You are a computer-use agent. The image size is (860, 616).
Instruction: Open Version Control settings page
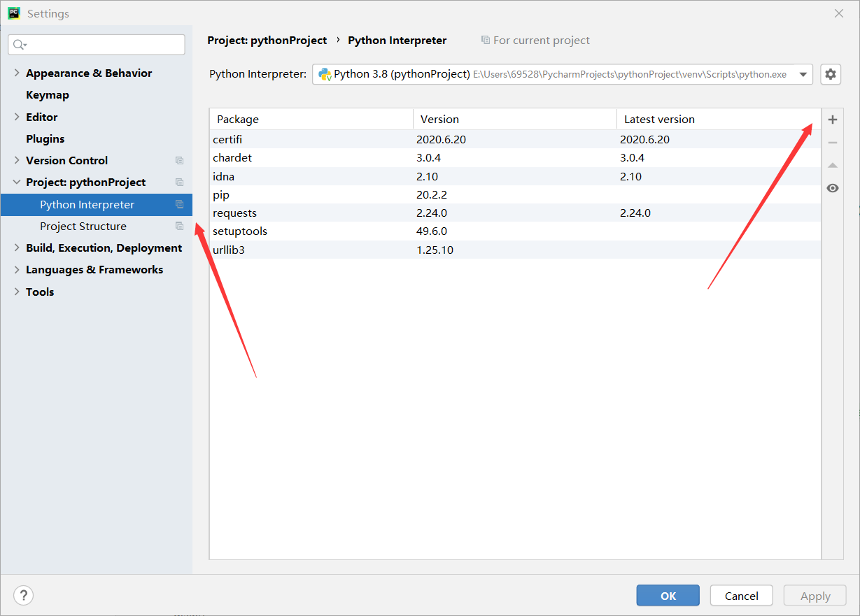[67, 161]
